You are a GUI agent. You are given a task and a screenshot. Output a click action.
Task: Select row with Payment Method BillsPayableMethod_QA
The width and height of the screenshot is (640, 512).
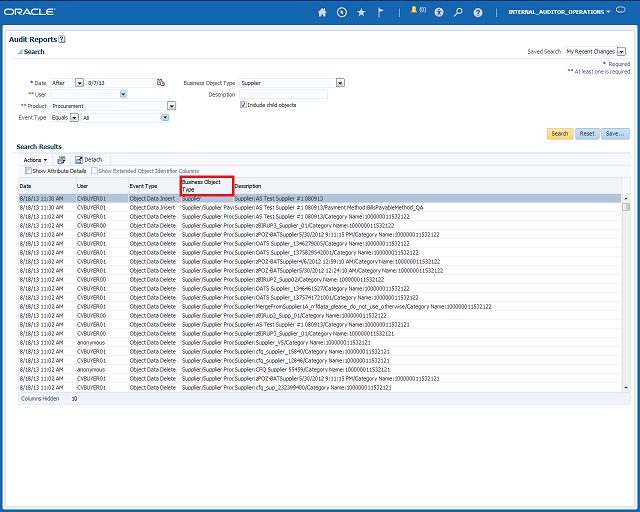pyautogui.click(x=320, y=207)
